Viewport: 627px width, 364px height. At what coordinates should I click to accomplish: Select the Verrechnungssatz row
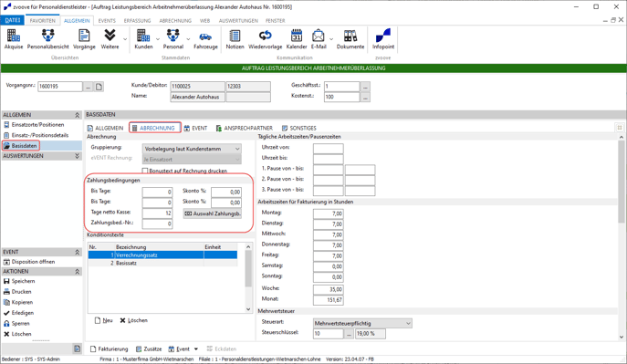click(x=162, y=255)
